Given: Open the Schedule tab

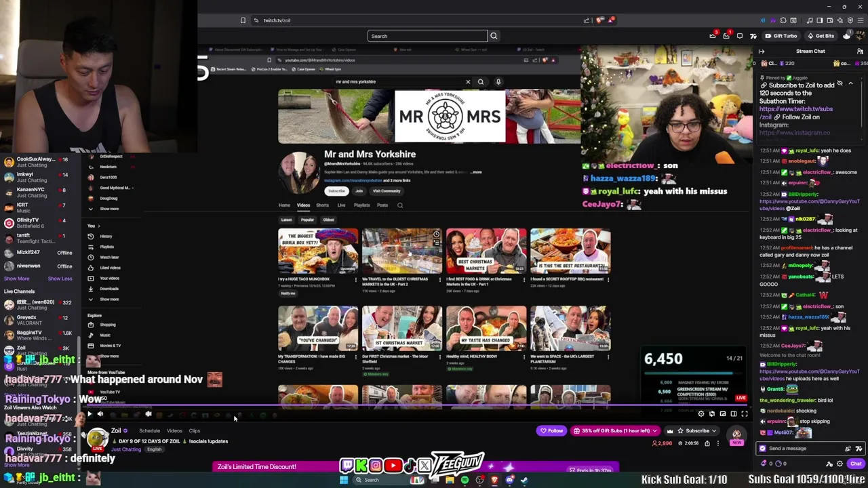Looking at the screenshot, I should click(149, 430).
